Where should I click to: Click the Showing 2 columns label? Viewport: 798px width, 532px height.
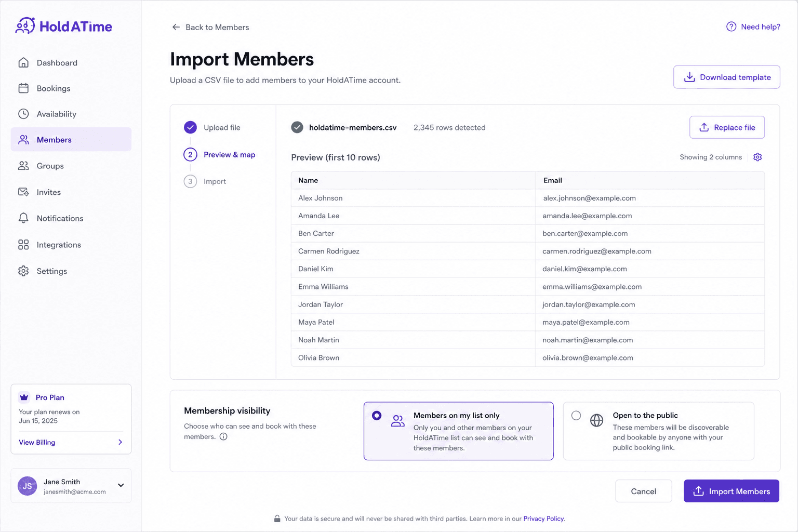tap(711, 157)
